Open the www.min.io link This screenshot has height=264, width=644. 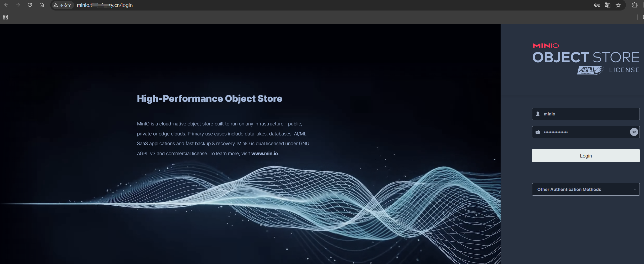(x=264, y=154)
